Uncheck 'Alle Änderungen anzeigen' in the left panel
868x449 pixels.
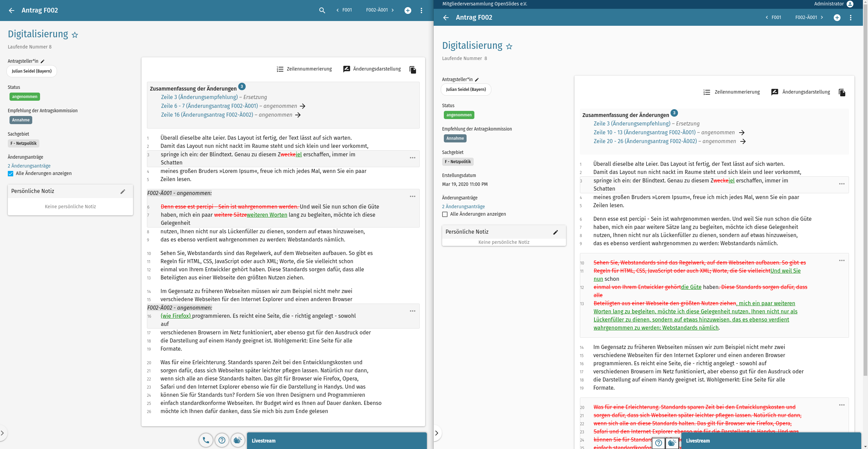click(x=11, y=173)
